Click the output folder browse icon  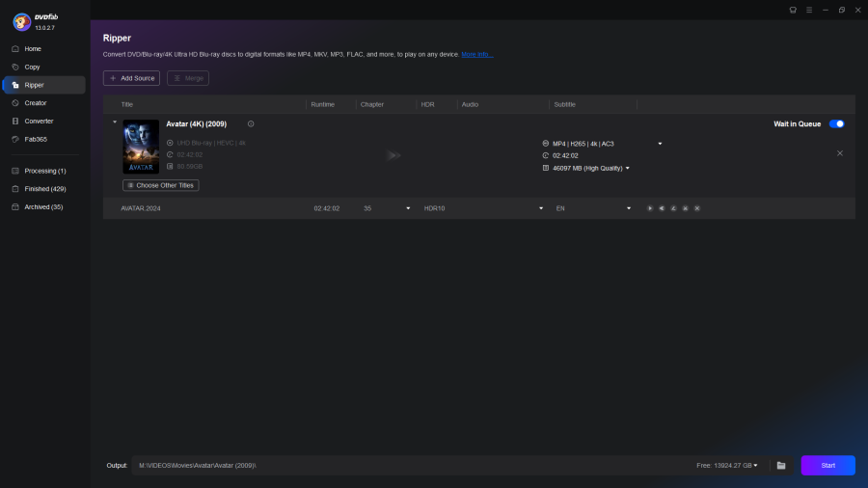[781, 465]
